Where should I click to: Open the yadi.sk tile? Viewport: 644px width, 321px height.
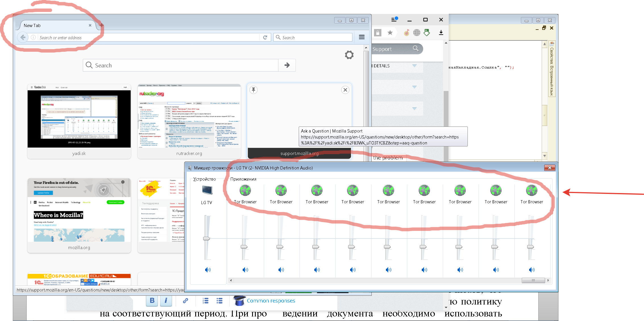[x=79, y=121]
